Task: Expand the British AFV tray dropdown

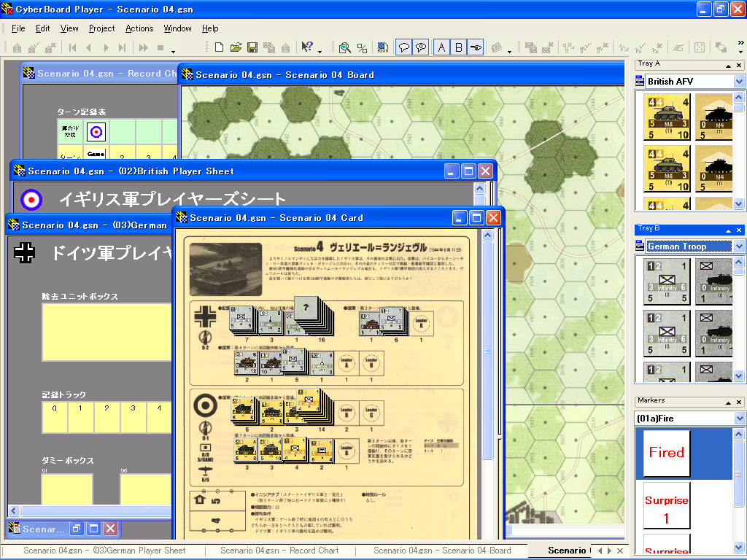Action: [x=739, y=82]
